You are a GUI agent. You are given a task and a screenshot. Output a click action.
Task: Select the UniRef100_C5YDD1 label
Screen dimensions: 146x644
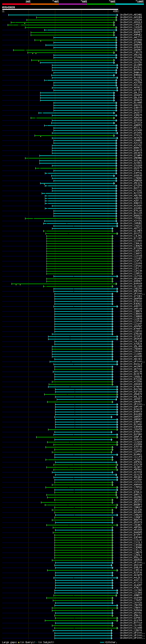click(x=131, y=218)
